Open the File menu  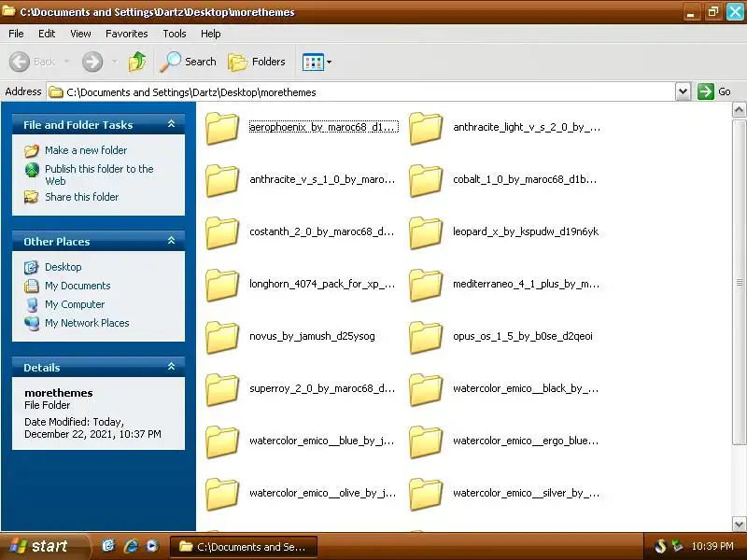16,34
